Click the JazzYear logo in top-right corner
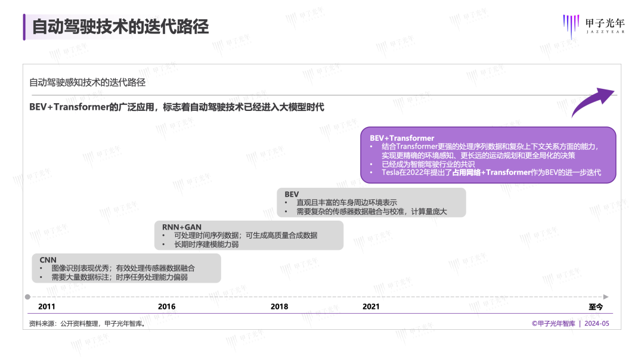This screenshot has height=362, width=644. coord(594,25)
